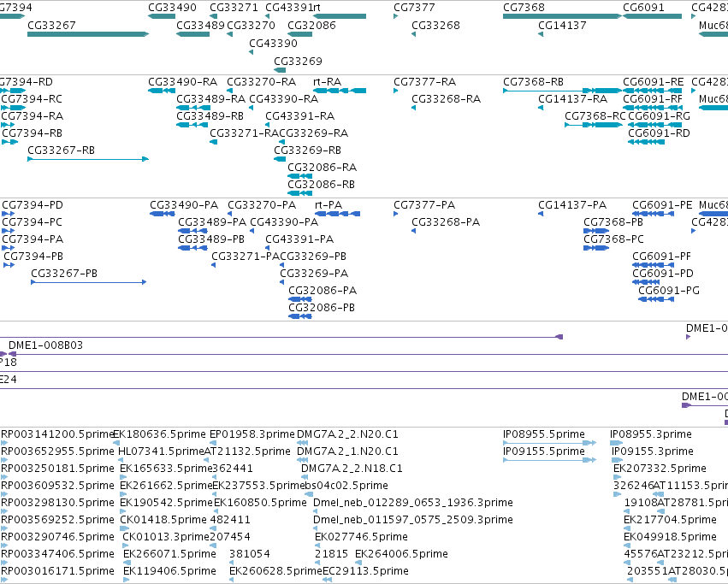Image resolution: width=728 pixels, height=584 pixels.
Task: Open EST DMG7A.2_2.N20.C1
Action: 347,434
